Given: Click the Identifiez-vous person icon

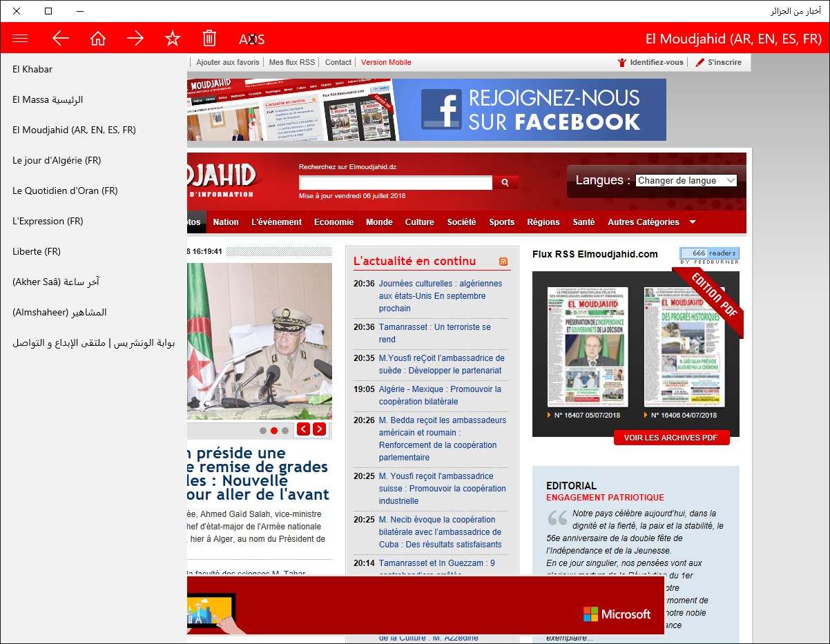Looking at the screenshot, I should coord(622,62).
